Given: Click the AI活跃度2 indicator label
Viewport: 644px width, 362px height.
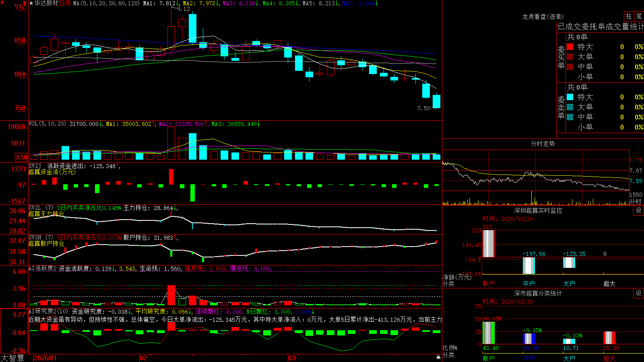Looking at the screenshot, I should (43, 268).
